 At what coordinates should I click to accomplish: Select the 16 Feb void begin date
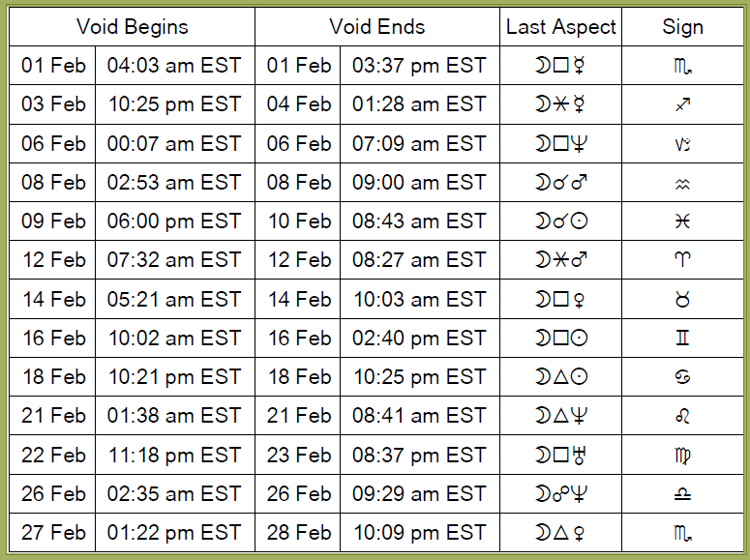click(x=54, y=339)
